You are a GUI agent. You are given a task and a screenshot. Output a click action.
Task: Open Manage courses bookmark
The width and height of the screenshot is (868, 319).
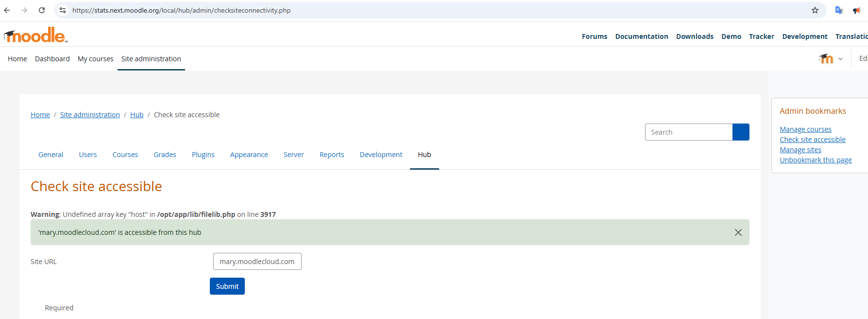(806, 129)
